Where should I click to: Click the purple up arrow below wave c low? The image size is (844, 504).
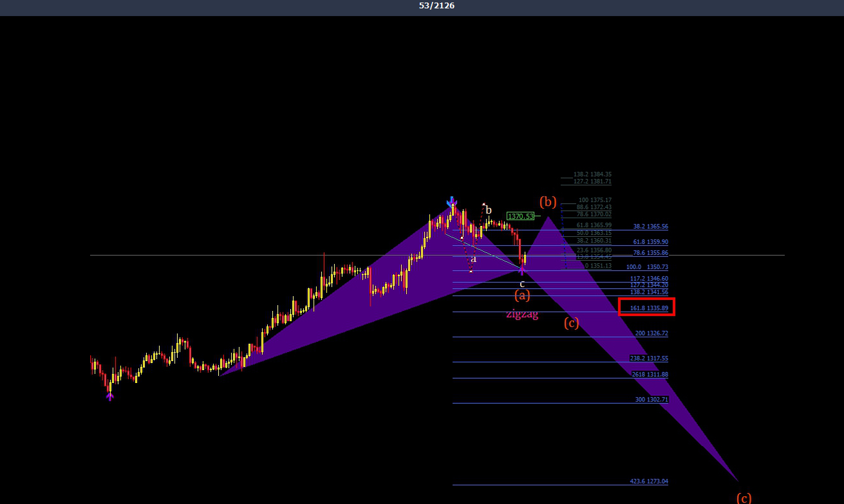522,271
